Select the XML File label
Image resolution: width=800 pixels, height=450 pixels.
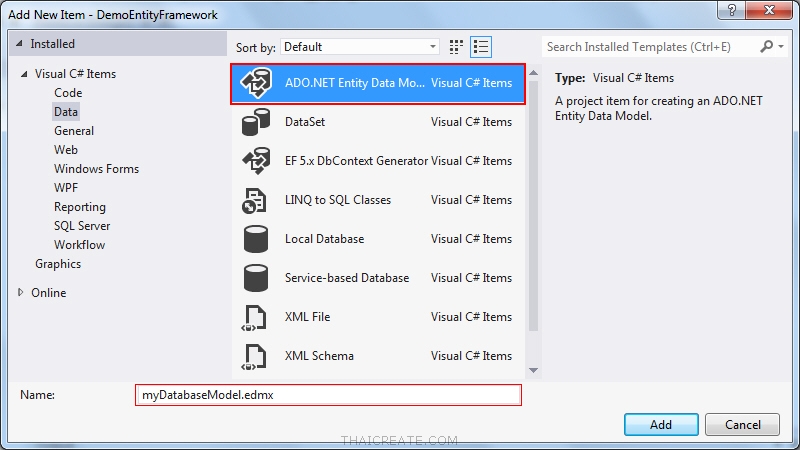(307, 317)
